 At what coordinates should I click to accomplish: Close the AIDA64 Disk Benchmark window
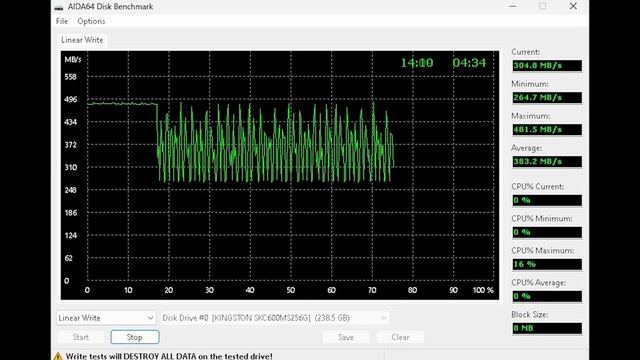click(573, 6)
